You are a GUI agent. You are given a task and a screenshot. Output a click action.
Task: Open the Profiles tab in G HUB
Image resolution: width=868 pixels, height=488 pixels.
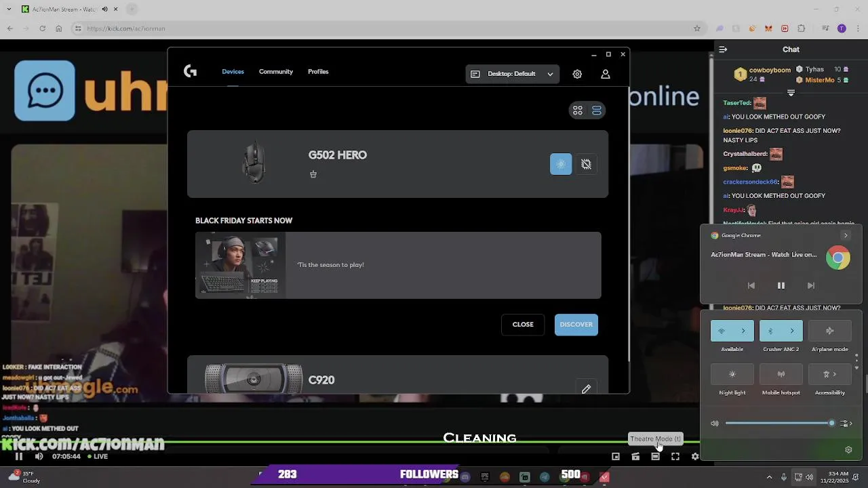tap(318, 72)
